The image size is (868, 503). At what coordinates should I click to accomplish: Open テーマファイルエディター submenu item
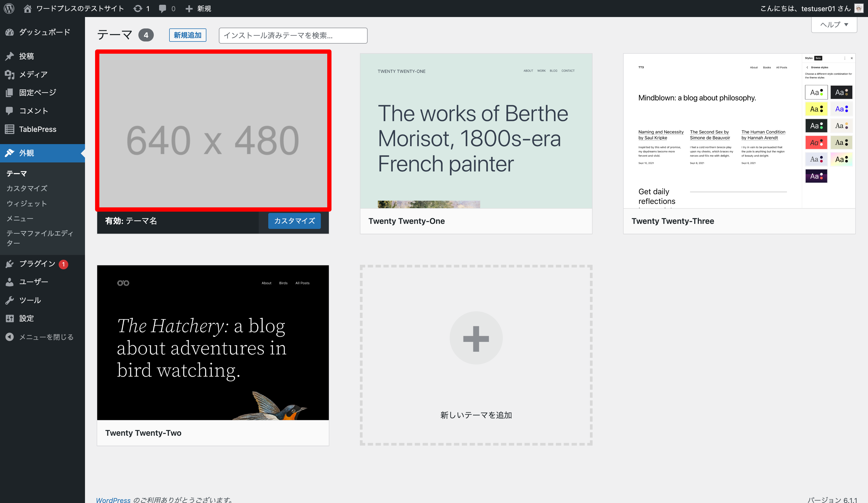[40, 238]
